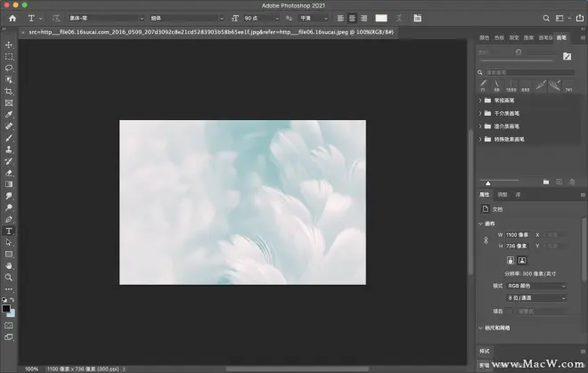The width and height of the screenshot is (588, 373).
Task: Select the Move tool
Action: click(x=9, y=45)
